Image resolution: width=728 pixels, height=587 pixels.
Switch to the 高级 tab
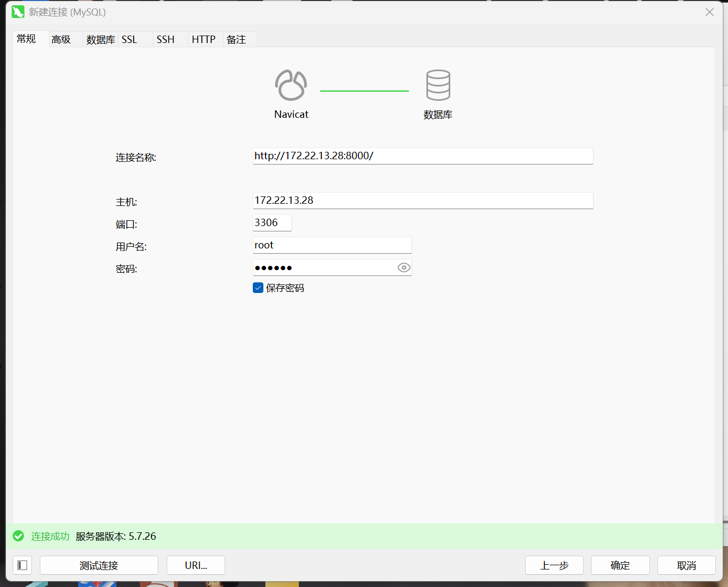[61, 39]
